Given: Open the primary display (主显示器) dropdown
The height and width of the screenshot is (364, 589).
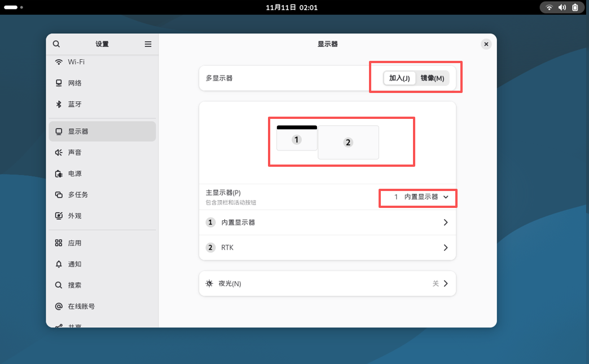Looking at the screenshot, I should [x=420, y=197].
